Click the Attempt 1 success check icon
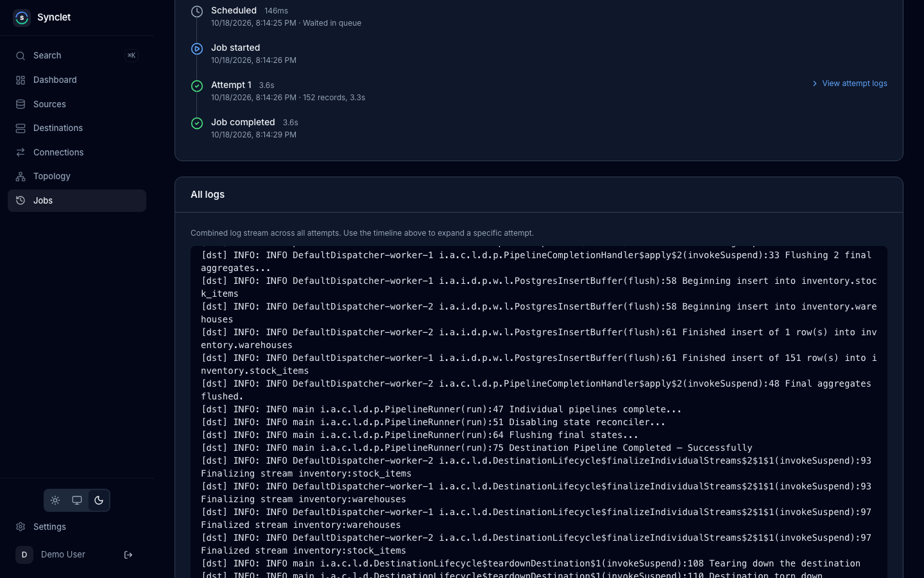The width and height of the screenshot is (924, 578). click(197, 86)
